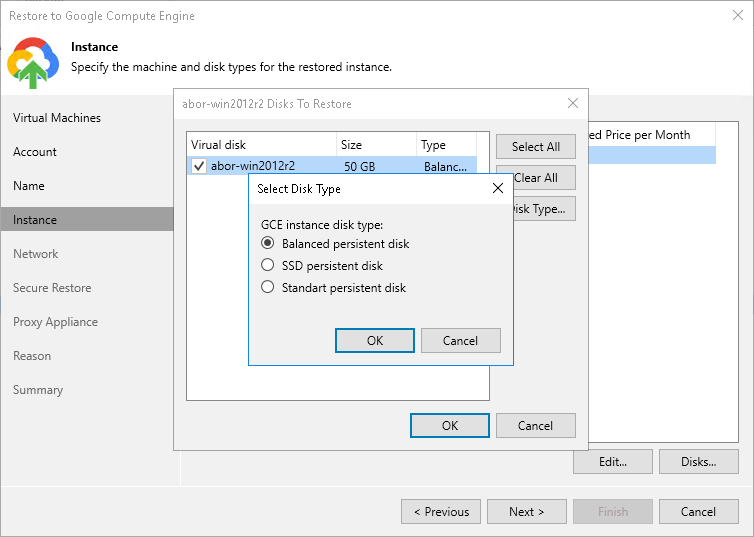Go to Virtual Machines wizard step
Viewport: 754px width, 537px height.
point(57,118)
